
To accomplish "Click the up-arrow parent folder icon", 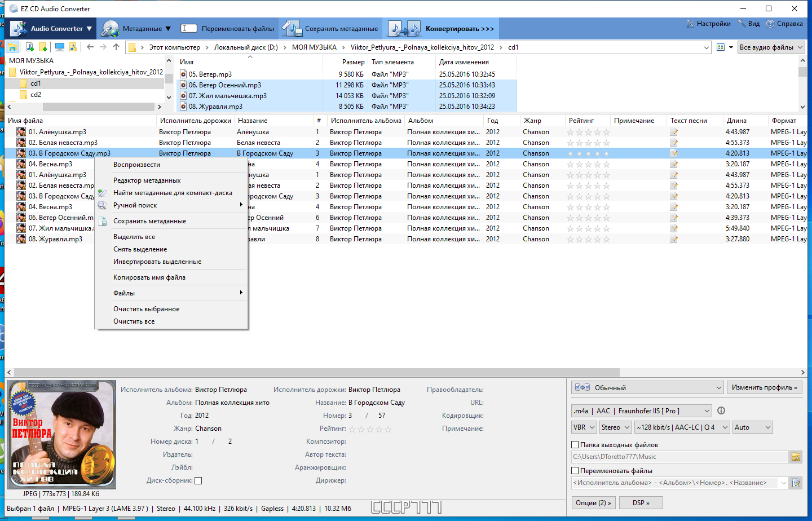I will click(116, 47).
